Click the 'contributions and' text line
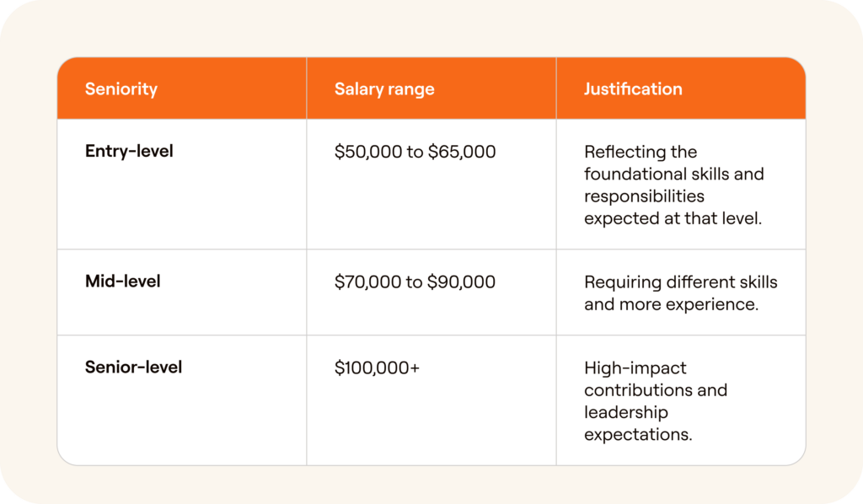This screenshot has height=504, width=863. tap(656, 390)
